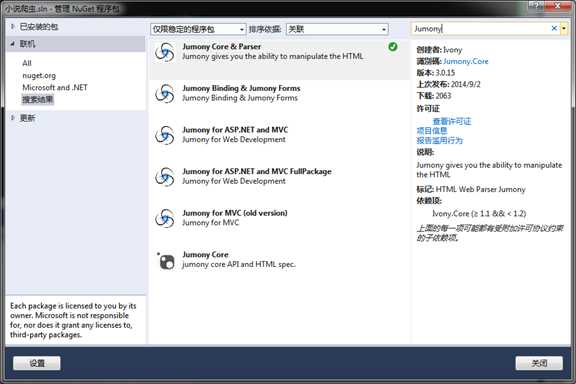
Task: Click the Jumony Binding & Jumony Forms icon
Action: [x=165, y=93]
